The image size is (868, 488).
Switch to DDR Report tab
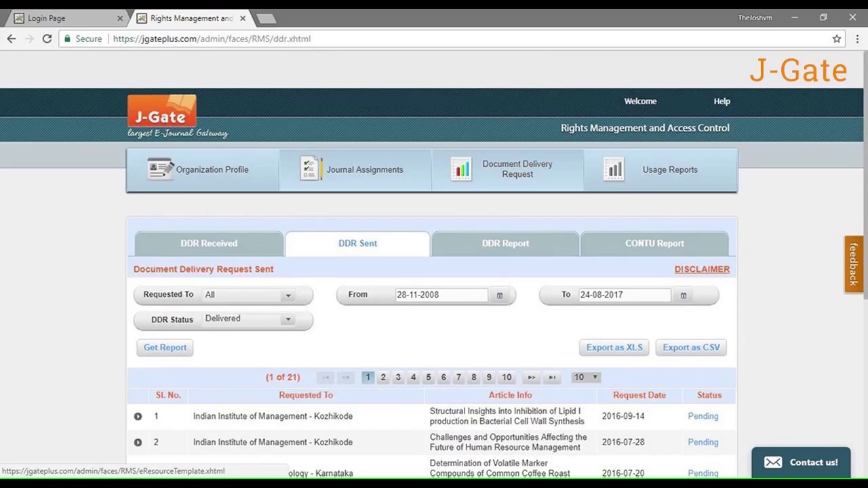[x=505, y=243]
